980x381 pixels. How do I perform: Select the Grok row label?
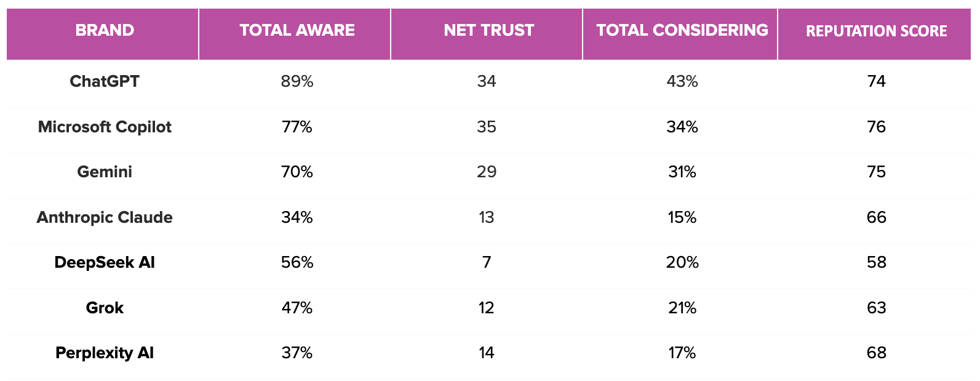coord(105,308)
